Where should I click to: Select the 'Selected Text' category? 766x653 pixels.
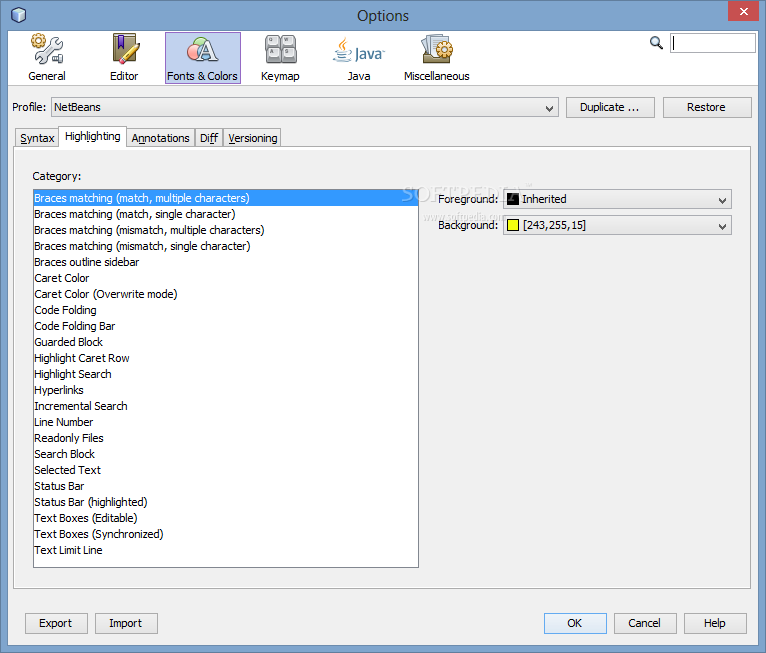(226, 470)
